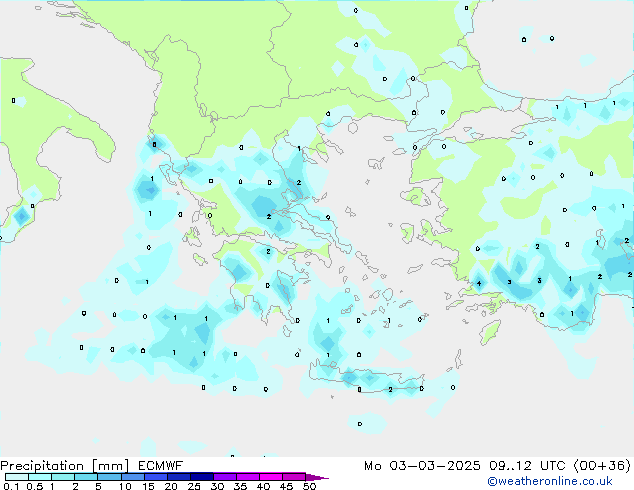The height and width of the screenshot is (490, 634).
Task: Open the weatheronline.co.uk link
Action: pyautogui.click(x=550, y=481)
